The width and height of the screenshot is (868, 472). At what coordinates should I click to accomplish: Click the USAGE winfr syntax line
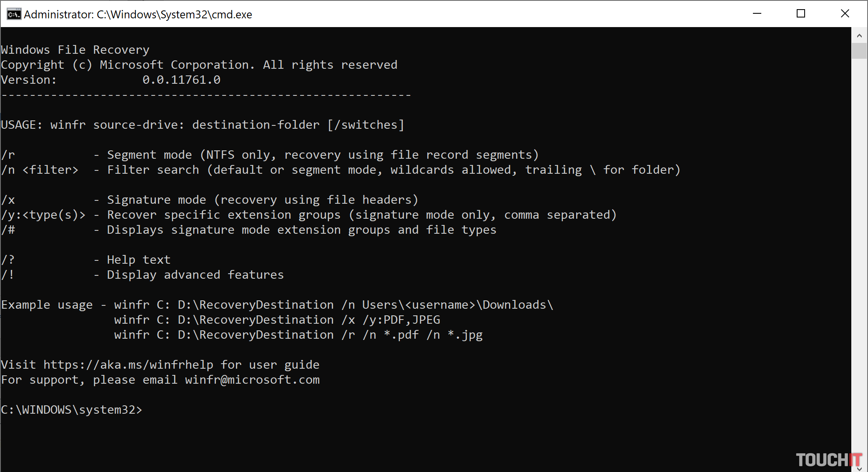click(203, 125)
